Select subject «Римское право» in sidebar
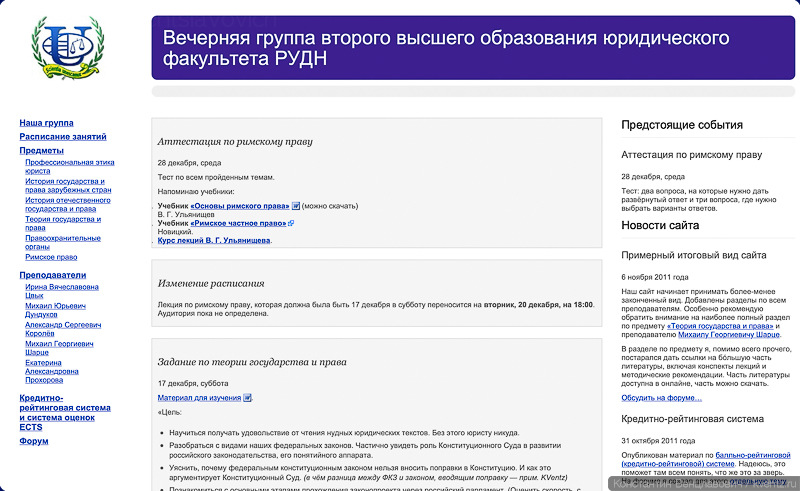 coord(53,257)
